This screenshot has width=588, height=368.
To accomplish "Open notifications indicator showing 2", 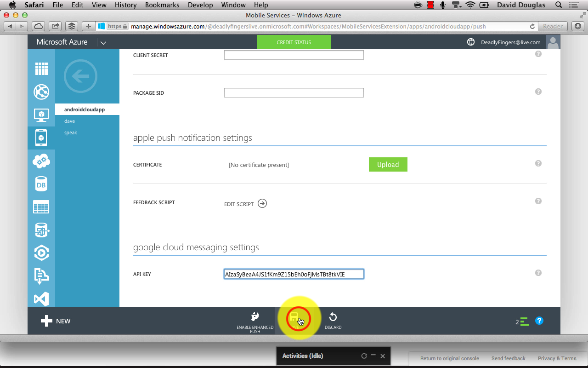I will 522,322.
